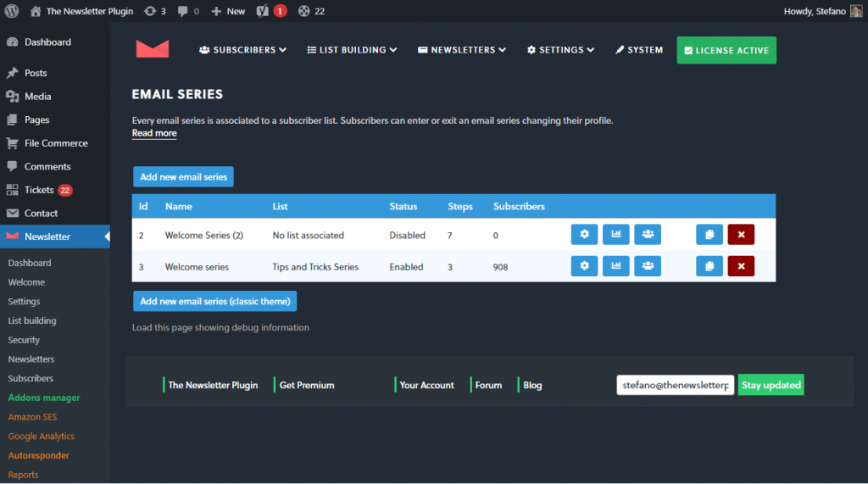Image resolution: width=868 pixels, height=484 pixels.
Task: Expand the Settings dropdown menu
Action: (x=561, y=50)
